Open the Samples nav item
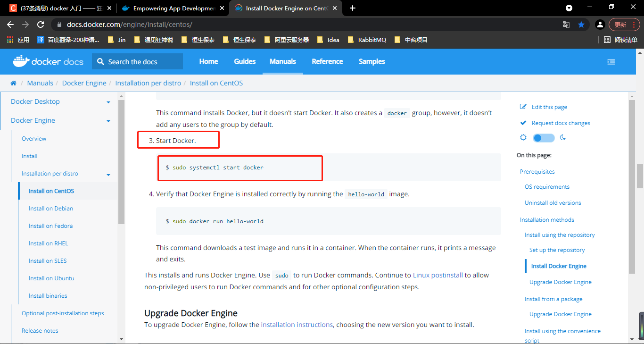The image size is (644, 344). [x=372, y=61]
